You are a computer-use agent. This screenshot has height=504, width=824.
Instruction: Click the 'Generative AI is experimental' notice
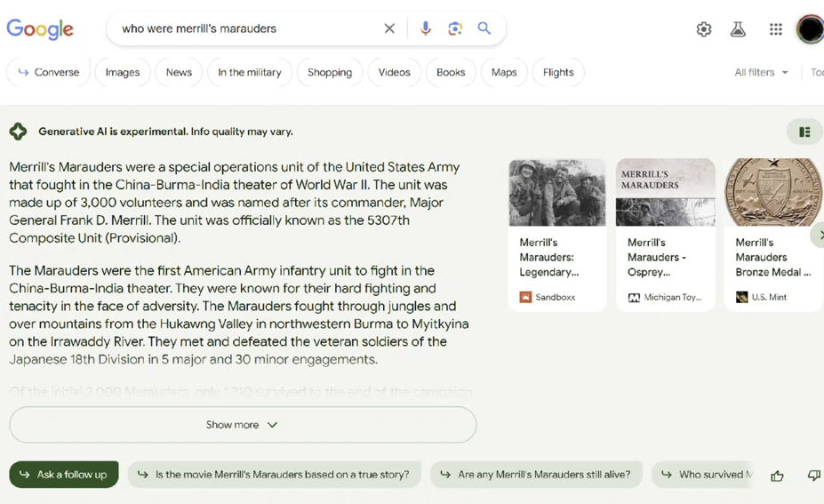(x=165, y=132)
